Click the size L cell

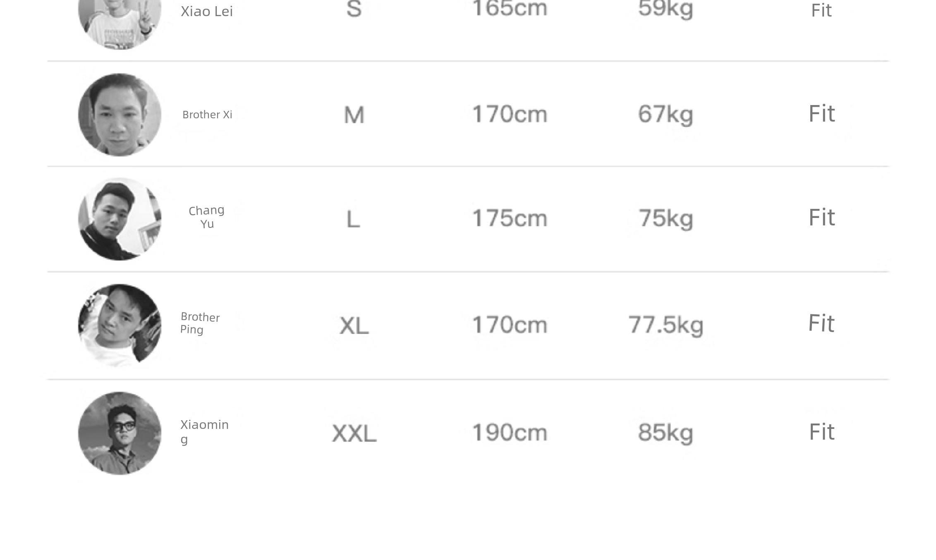click(x=353, y=219)
